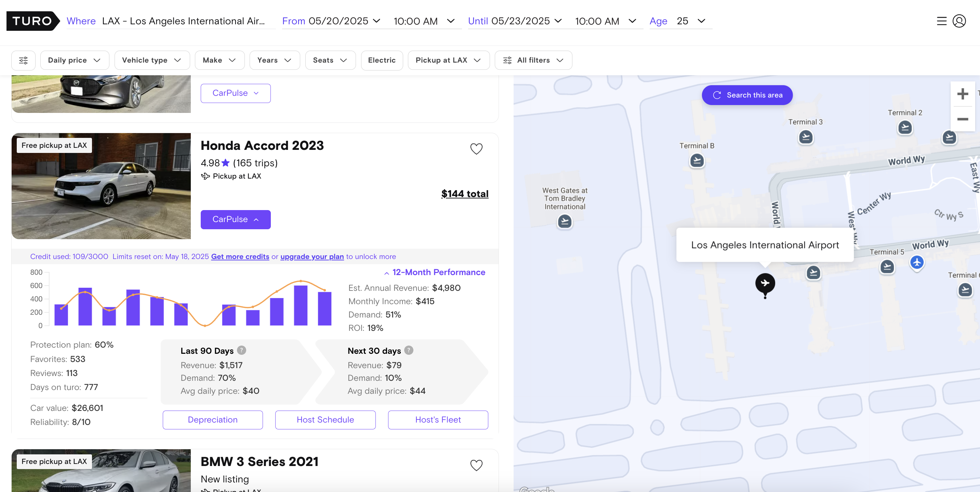980x492 pixels.
Task: Open the All filters dropdown
Action: point(533,60)
